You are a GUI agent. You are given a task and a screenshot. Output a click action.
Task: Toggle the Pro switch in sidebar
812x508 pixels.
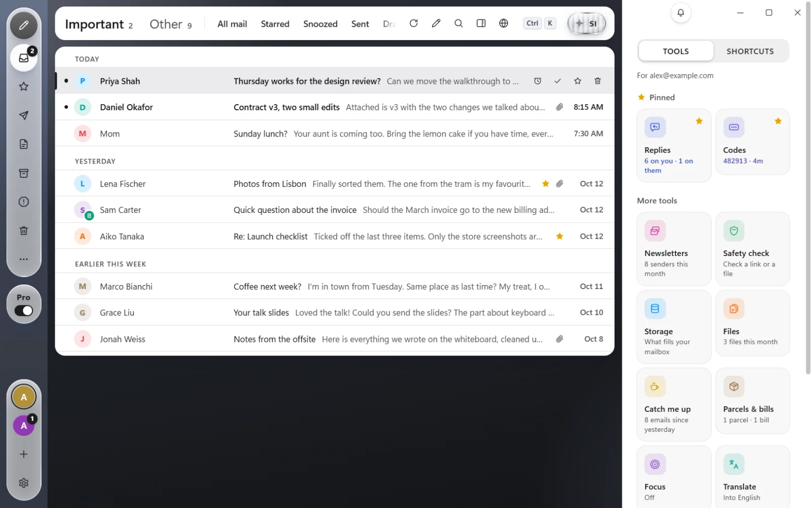[x=23, y=311]
